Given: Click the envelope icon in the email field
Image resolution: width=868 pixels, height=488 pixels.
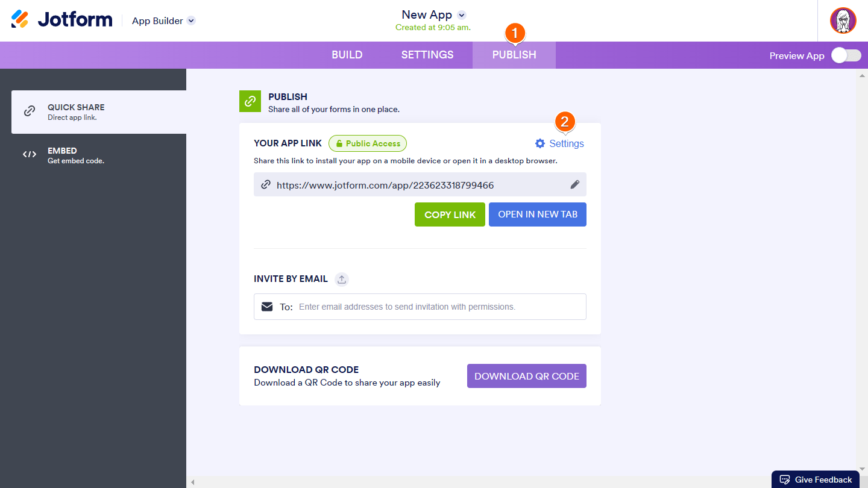Looking at the screenshot, I should (267, 307).
